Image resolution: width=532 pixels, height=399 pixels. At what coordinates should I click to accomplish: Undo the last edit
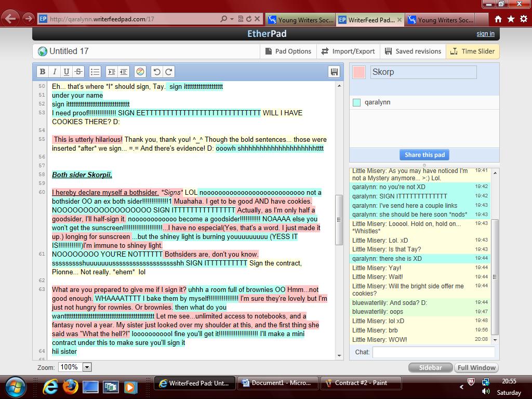156,72
